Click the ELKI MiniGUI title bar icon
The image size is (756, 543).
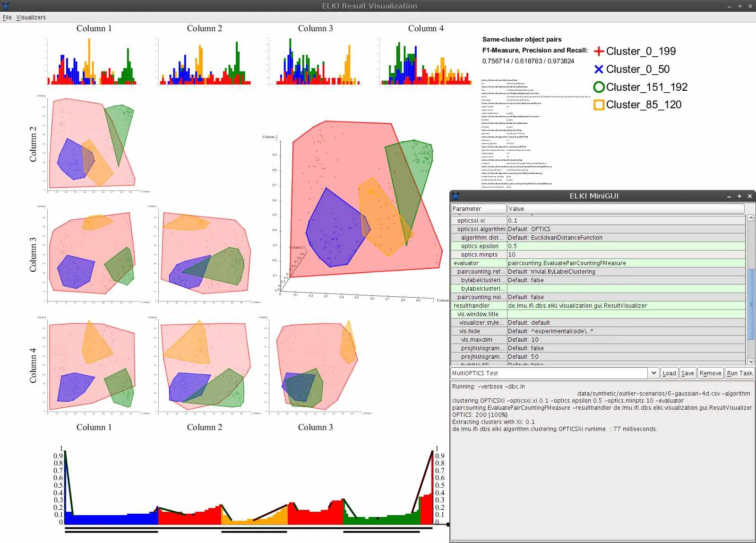(x=455, y=196)
